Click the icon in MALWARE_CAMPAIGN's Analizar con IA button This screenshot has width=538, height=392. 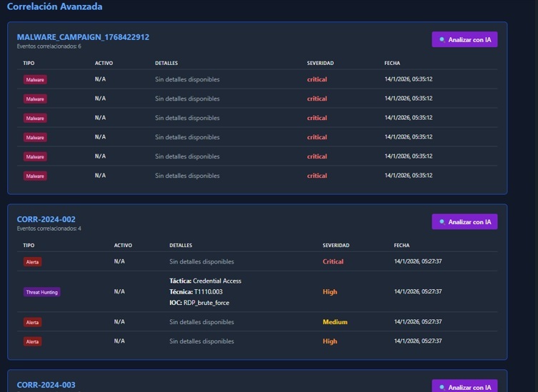(x=442, y=40)
